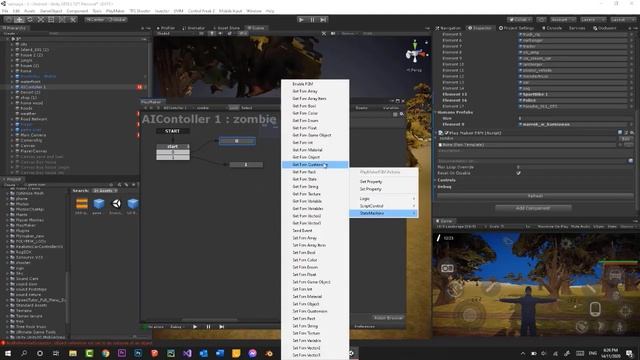
Task: Expand the Road Network hierarchy item
Action: pos(13,119)
